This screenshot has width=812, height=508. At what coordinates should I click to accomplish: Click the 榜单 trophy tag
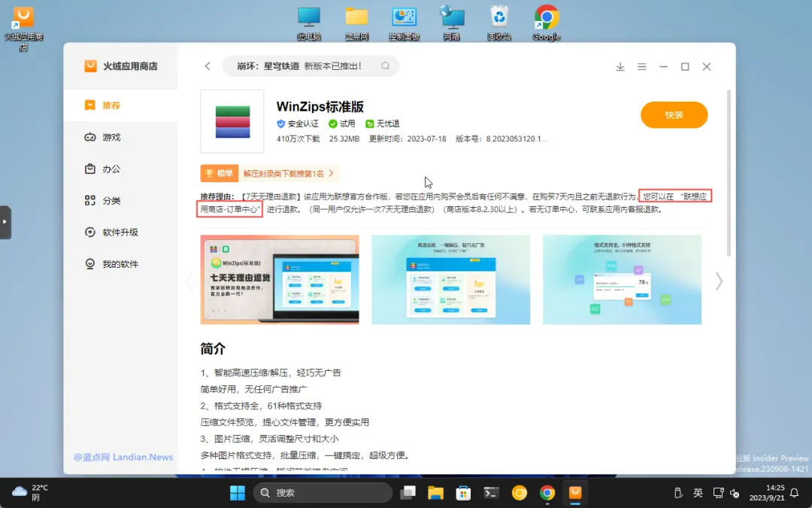pyautogui.click(x=219, y=173)
